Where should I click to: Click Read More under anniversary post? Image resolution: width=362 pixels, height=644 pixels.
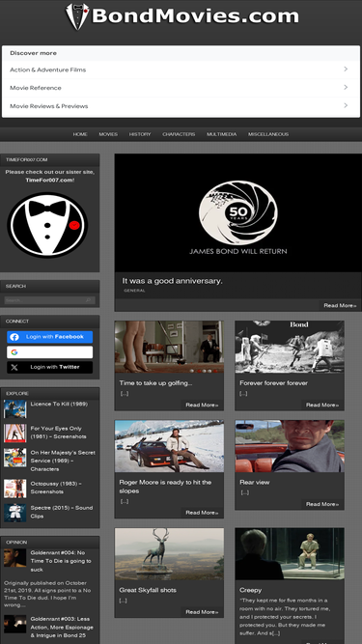click(340, 305)
